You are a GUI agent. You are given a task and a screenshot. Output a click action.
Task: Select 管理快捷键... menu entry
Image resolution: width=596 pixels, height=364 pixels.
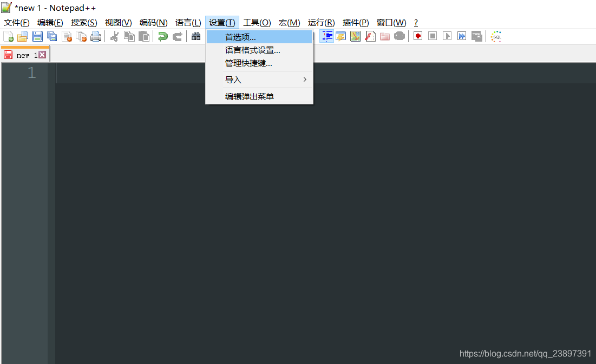point(259,63)
